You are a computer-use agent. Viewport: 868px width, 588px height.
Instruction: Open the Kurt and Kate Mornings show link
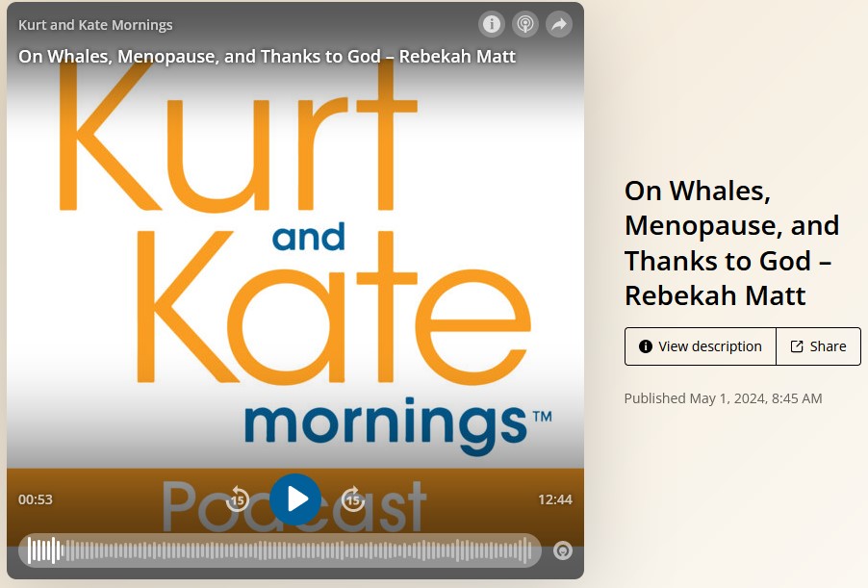95,25
